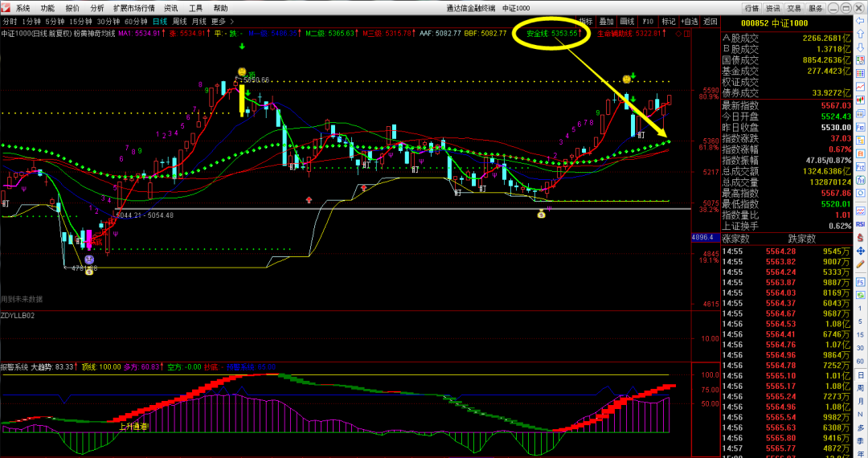Screen dimensions: 868x458
Task: Click the 安全线: 5353.55 indicator label
Action: tap(553, 34)
